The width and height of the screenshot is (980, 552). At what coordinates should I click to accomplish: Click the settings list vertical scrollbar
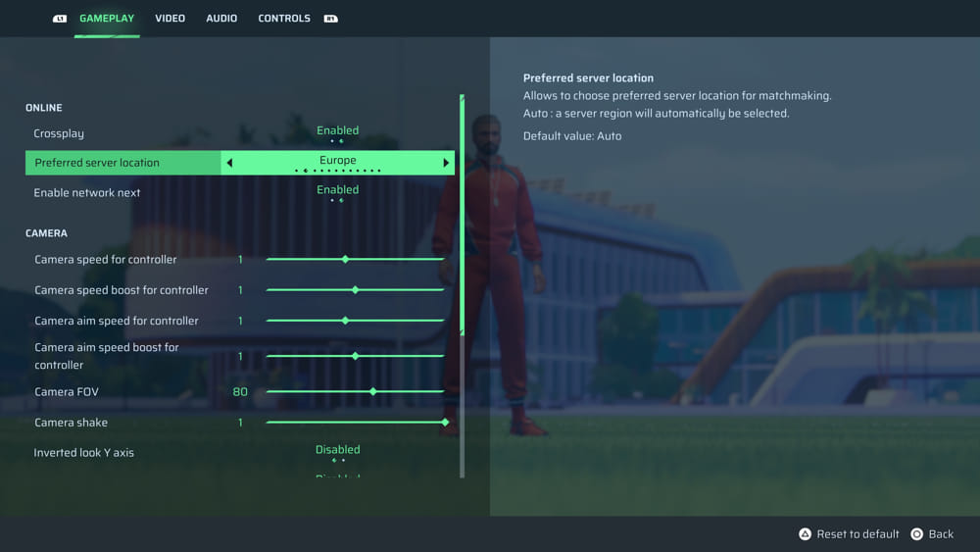click(462, 216)
